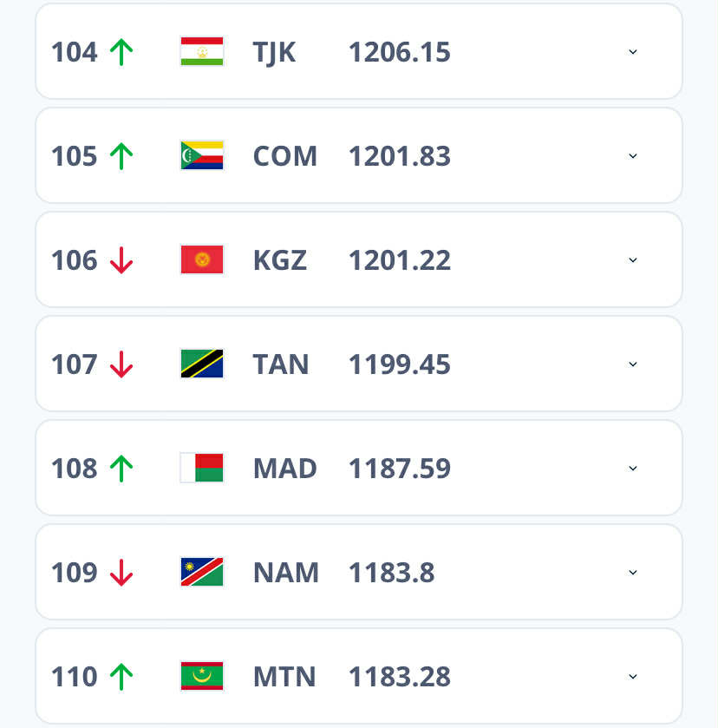Screen dimensions: 718x728
Task: Click the Mauritania flag icon
Action: click(202, 676)
